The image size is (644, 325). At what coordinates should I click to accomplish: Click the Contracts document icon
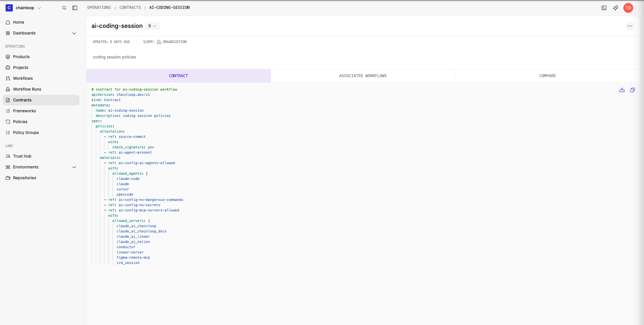pos(8,100)
